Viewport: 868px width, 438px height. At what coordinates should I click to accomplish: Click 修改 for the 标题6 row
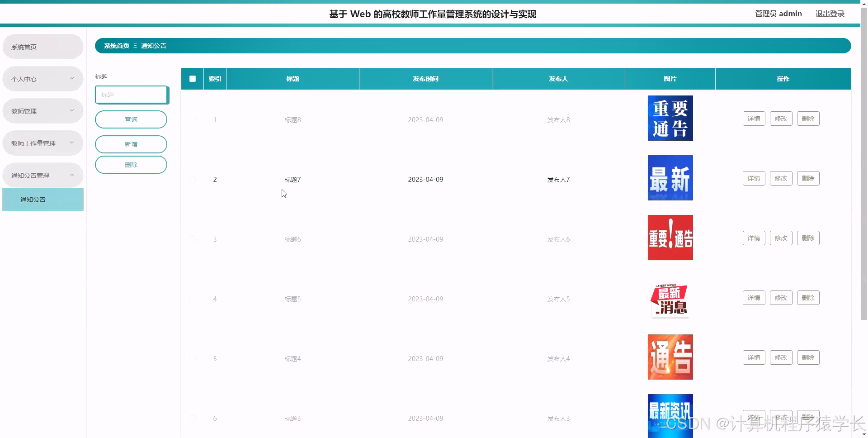coord(781,238)
